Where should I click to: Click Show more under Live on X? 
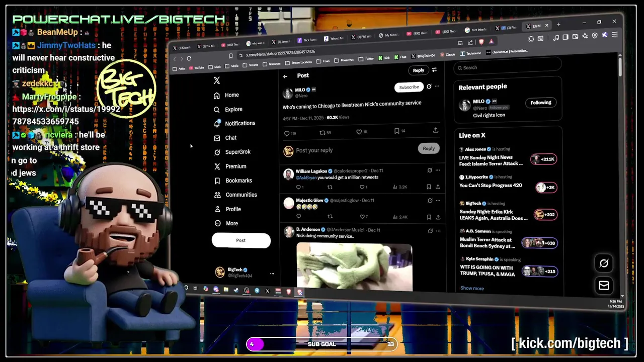pyautogui.click(x=472, y=288)
